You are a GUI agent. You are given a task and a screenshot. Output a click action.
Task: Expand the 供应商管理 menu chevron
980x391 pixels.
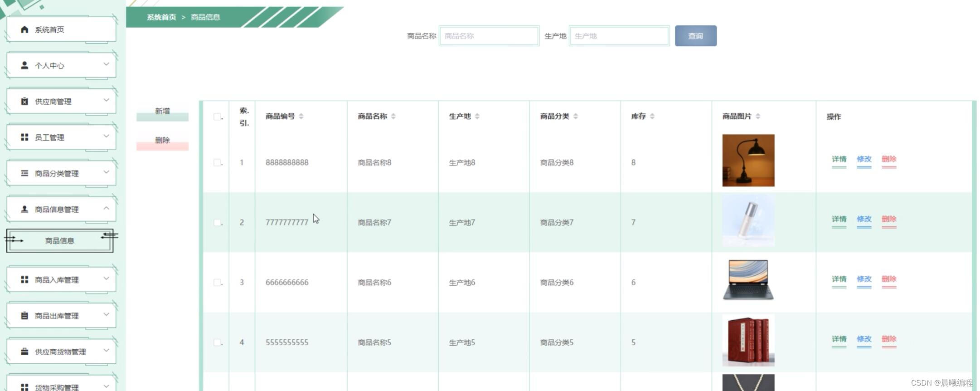coord(106,100)
